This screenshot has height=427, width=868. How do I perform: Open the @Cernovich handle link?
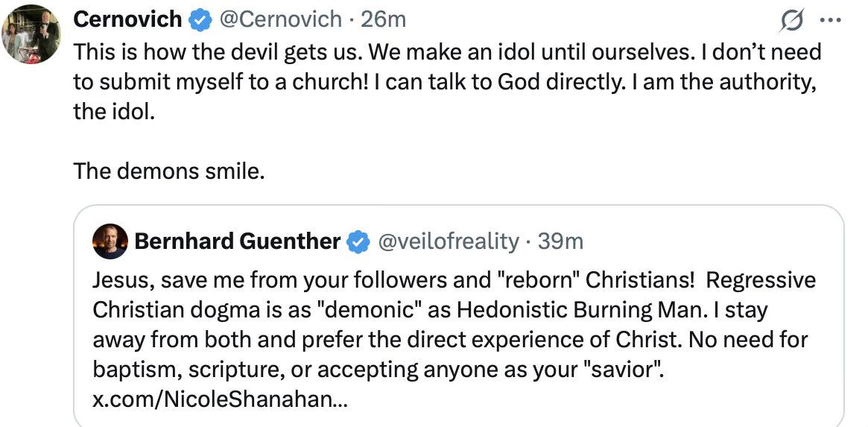pyautogui.click(x=279, y=19)
